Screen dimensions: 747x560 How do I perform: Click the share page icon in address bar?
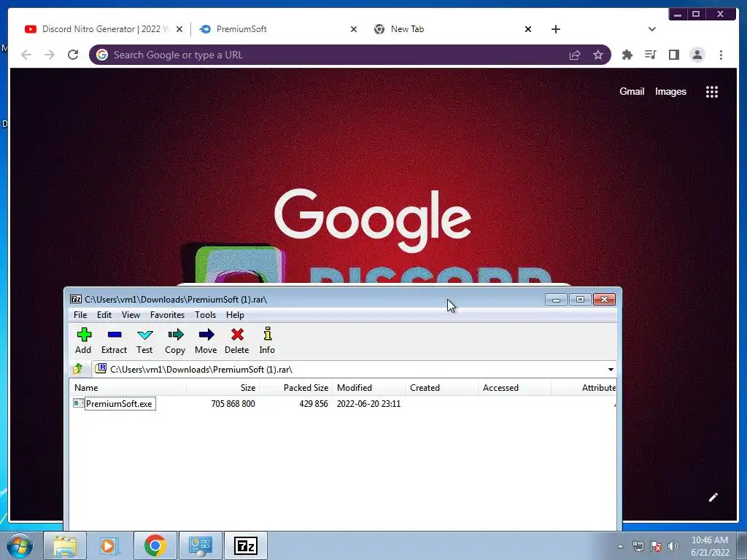pos(575,55)
